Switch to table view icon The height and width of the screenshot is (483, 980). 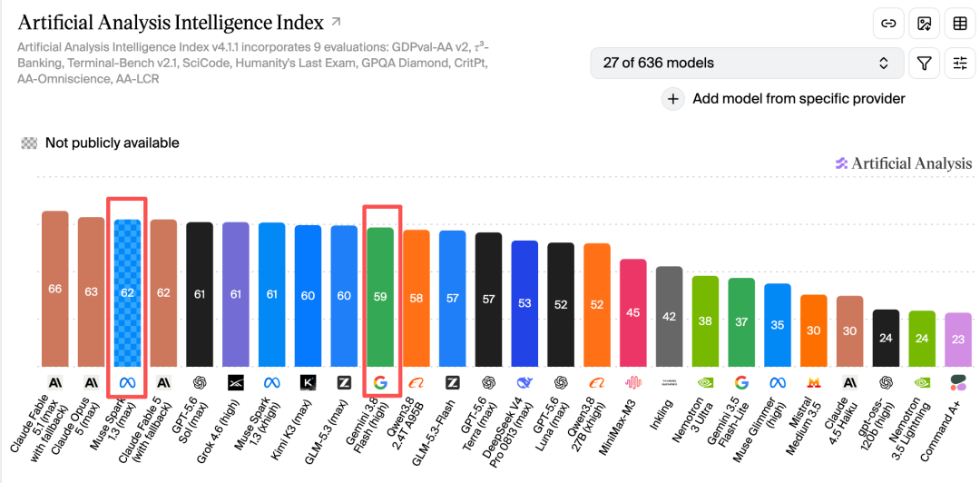click(960, 25)
